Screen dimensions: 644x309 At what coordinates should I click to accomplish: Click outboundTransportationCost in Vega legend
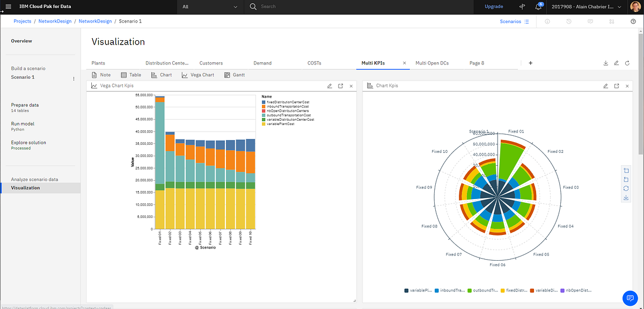tap(286, 115)
